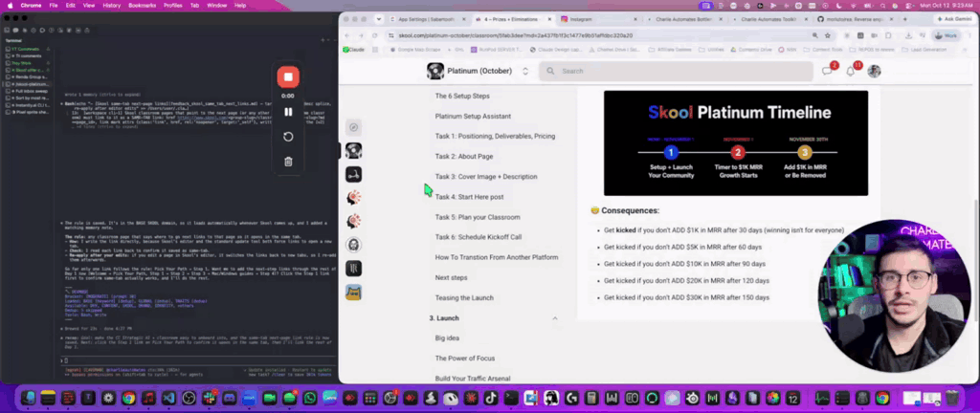Image resolution: width=980 pixels, height=413 pixels.
Task: Open the Claude bookmark
Action: click(x=354, y=50)
